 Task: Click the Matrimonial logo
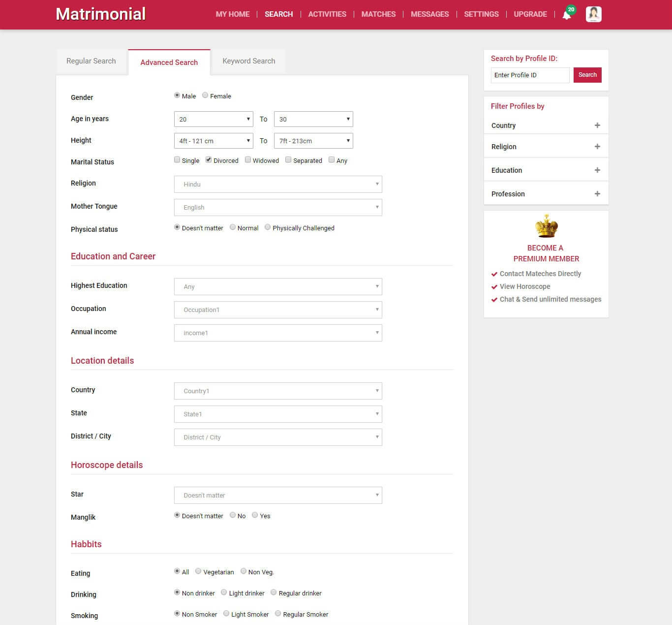coord(100,14)
